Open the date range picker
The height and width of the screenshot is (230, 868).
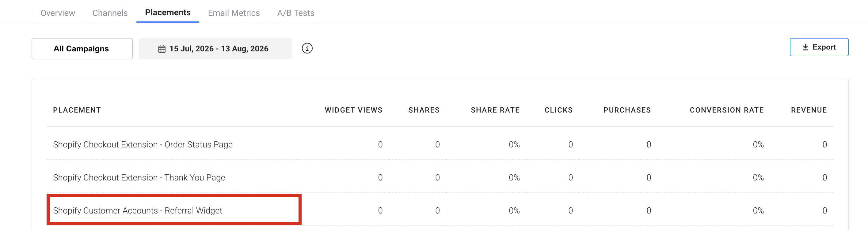click(215, 49)
